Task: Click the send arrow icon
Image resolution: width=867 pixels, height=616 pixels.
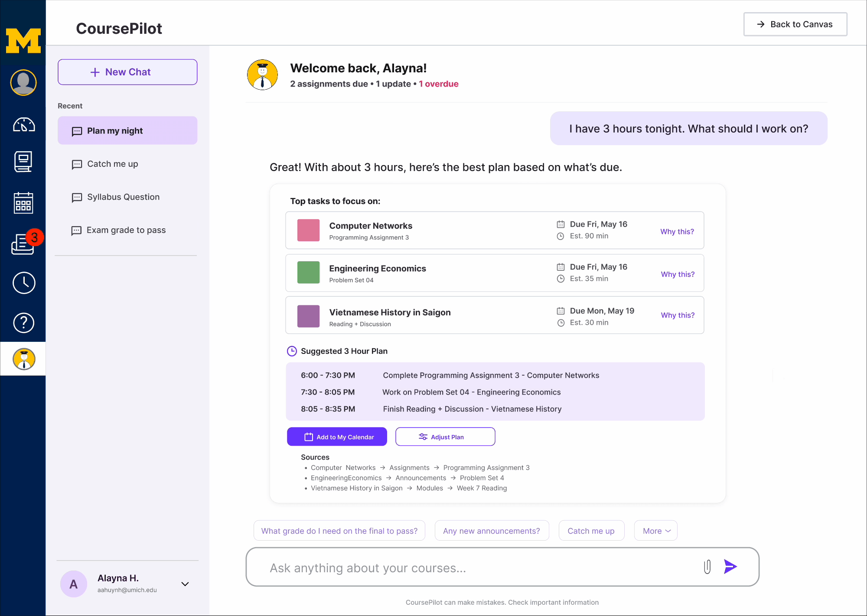Action: pos(730,567)
